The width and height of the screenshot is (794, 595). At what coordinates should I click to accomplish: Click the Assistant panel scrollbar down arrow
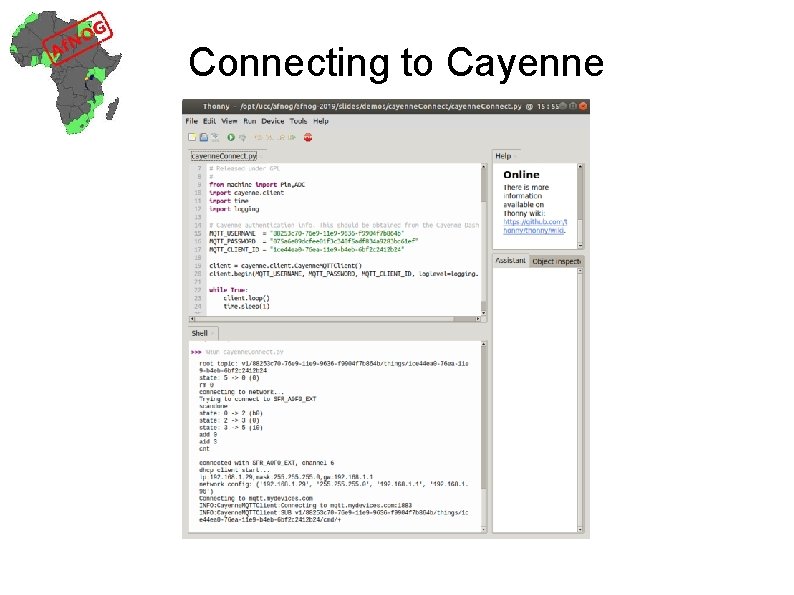click(x=580, y=529)
